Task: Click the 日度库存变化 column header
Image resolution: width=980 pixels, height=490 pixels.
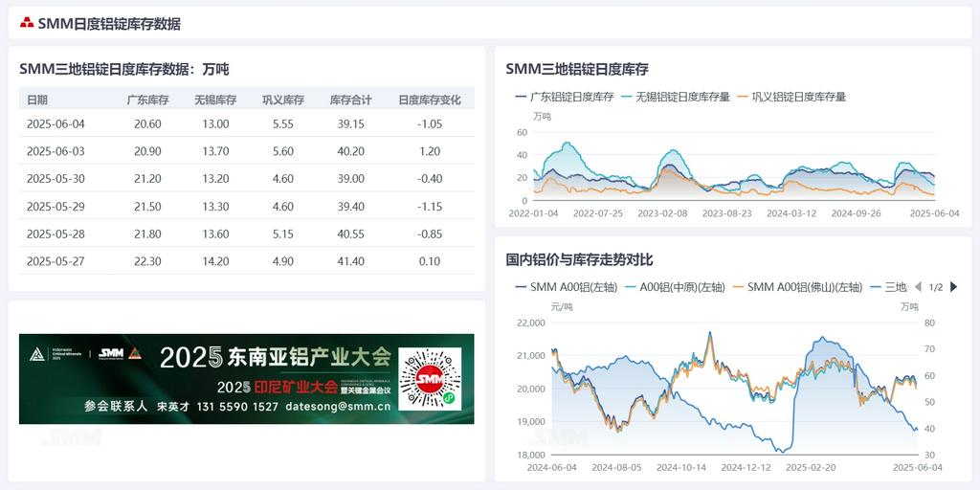Action: 430,100
